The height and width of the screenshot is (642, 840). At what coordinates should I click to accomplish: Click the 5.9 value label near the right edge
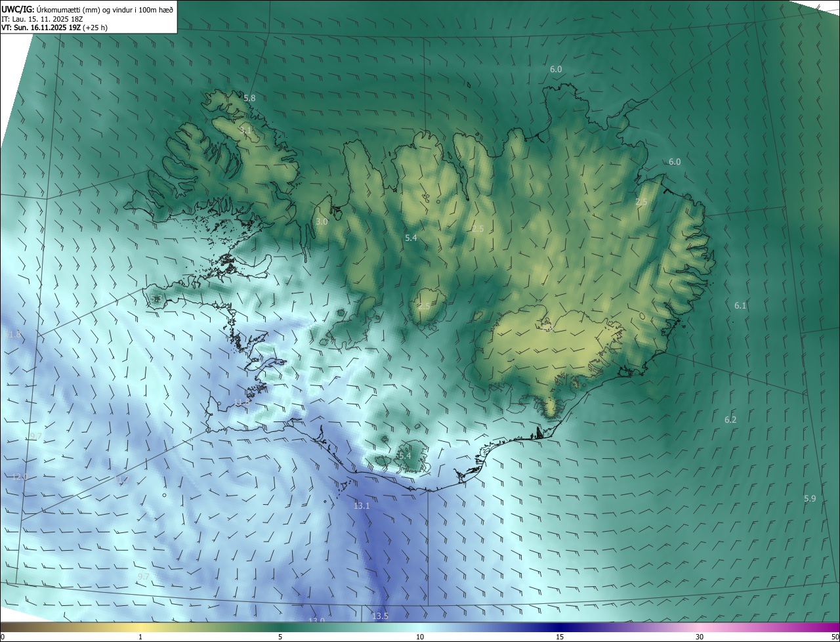[810, 498]
